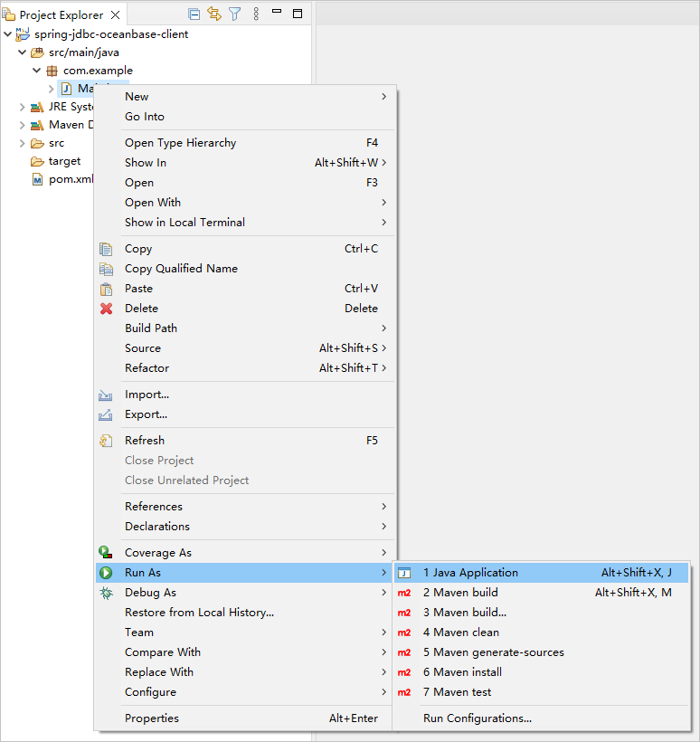Click the Debug As bug icon
This screenshot has height=742, width=700.
[107, 593]
